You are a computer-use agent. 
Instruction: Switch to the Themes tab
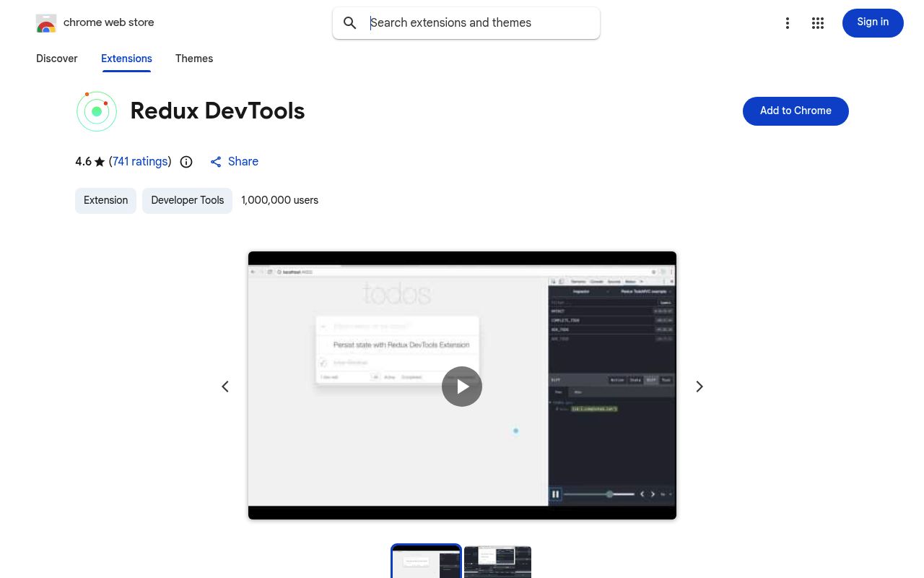(194, 59)
